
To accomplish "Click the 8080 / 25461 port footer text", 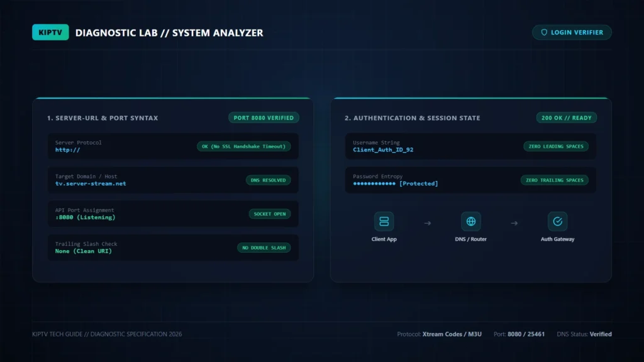I will tap(526, 334).
